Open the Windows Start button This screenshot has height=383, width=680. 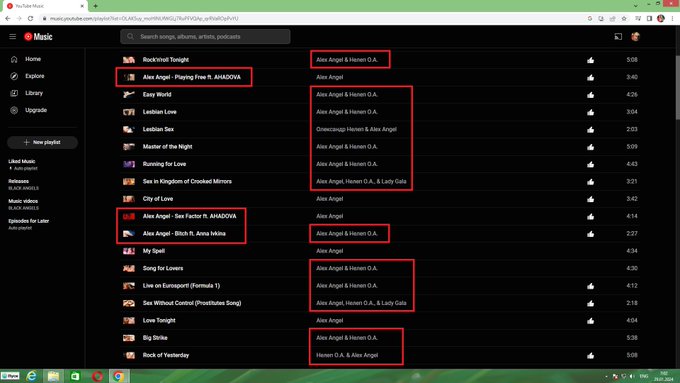(10, 376)
